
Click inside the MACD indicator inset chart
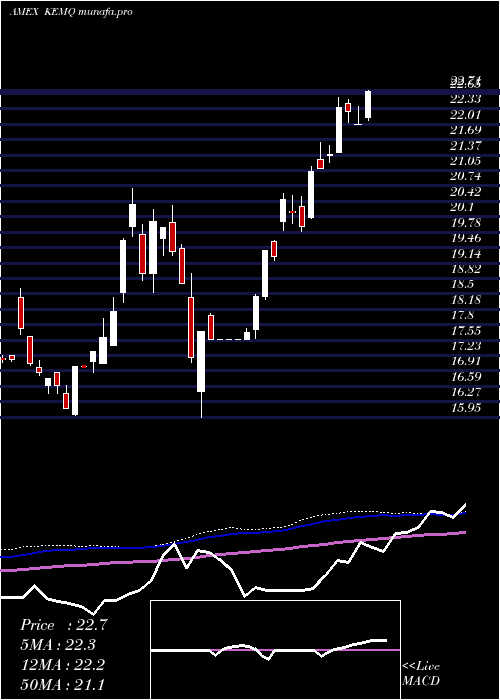point(275,650)
